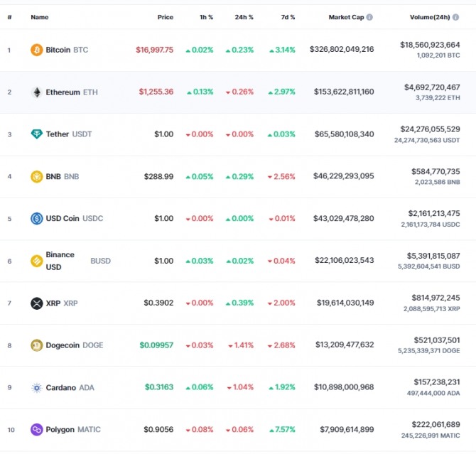Click the Market Cap info icon
The height and width of the screenshot is (454, 476).
coord(369,17)
